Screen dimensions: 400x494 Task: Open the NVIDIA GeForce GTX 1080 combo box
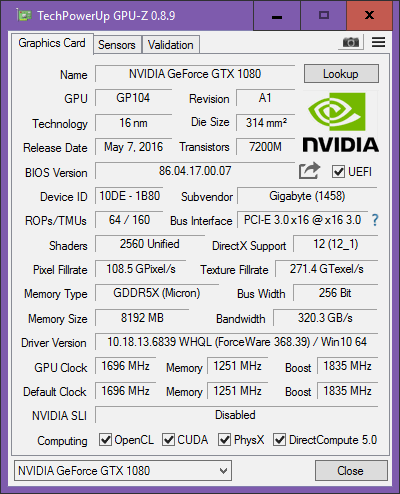click(123, 471)
